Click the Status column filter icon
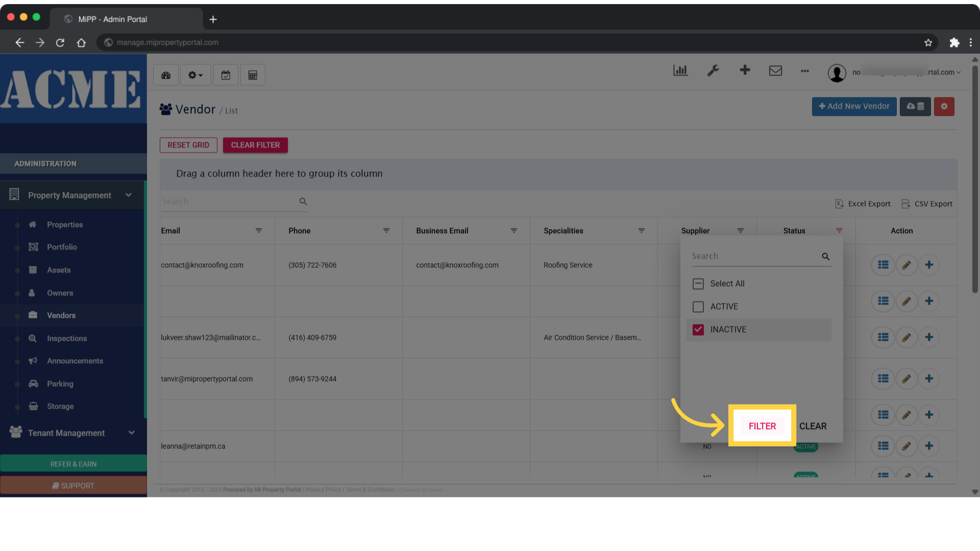Image resolution: width=980 pixels, height=551 pixels. coord(839,231)
